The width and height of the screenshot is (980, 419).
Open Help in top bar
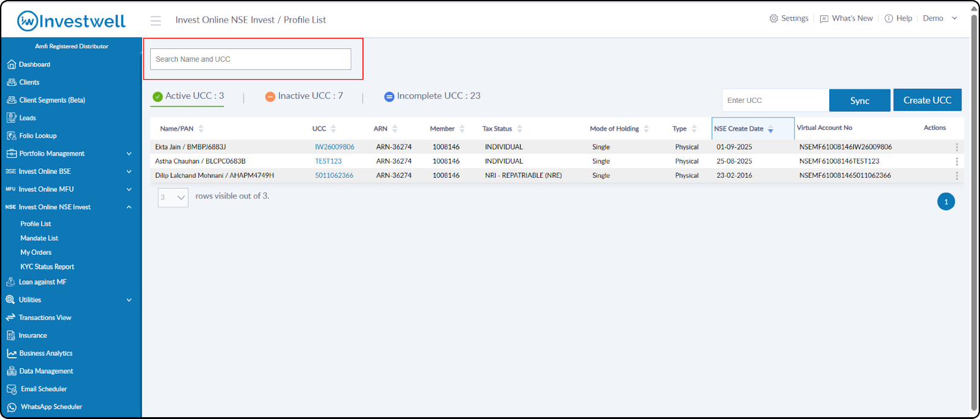click(x=899, y=18)
